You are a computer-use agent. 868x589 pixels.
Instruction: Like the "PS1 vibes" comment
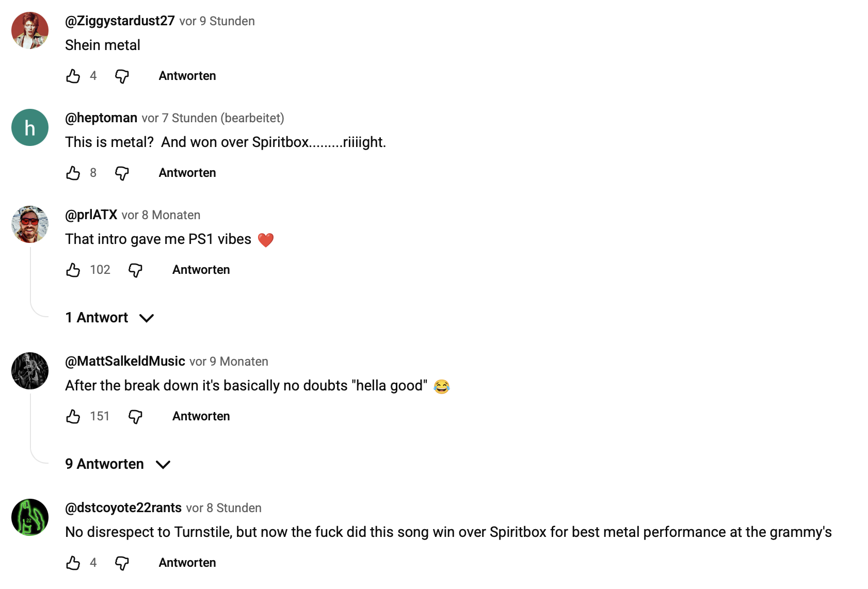73,270
